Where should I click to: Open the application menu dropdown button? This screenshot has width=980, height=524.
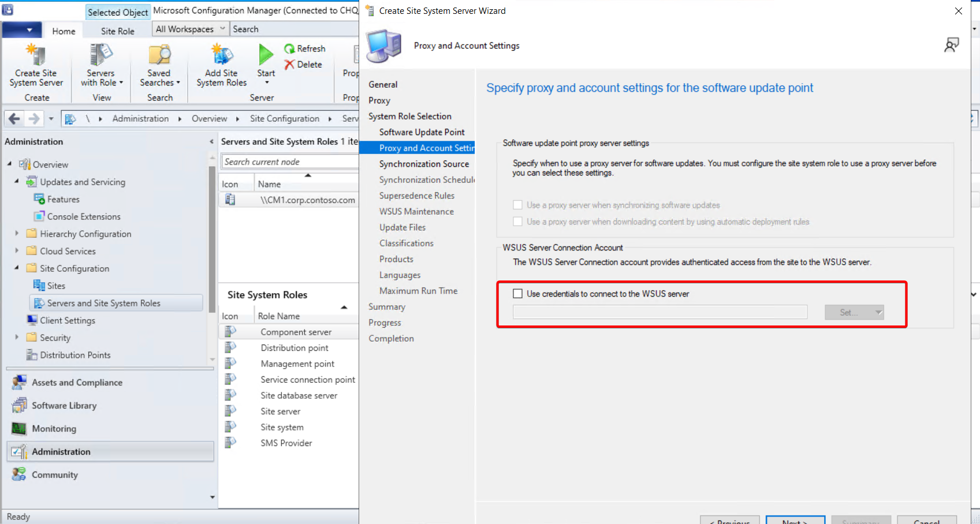[x=22, y=30]
